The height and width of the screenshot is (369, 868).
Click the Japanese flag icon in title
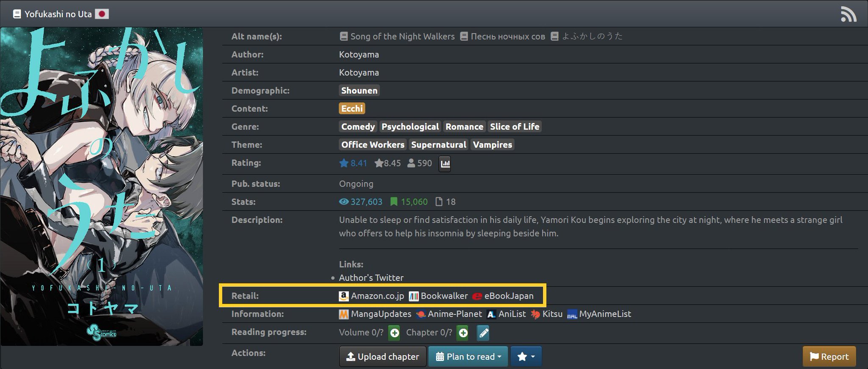pyautogui.click(x=102, y=14)
